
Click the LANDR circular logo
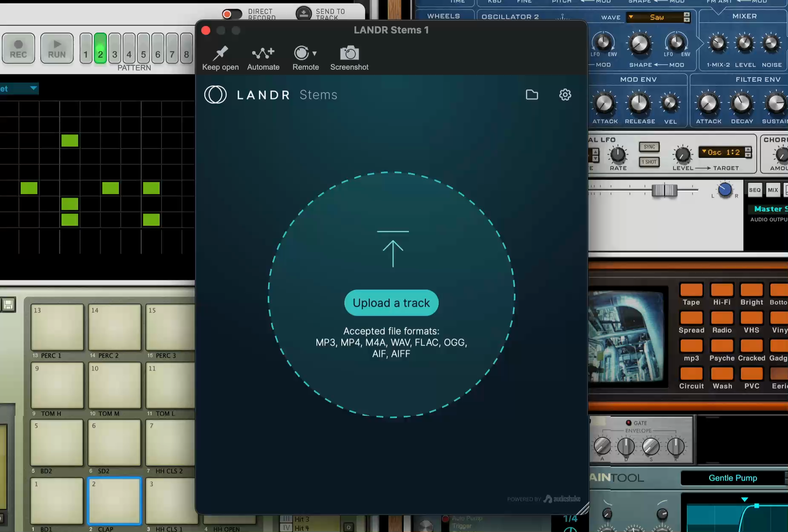[216, 94]
